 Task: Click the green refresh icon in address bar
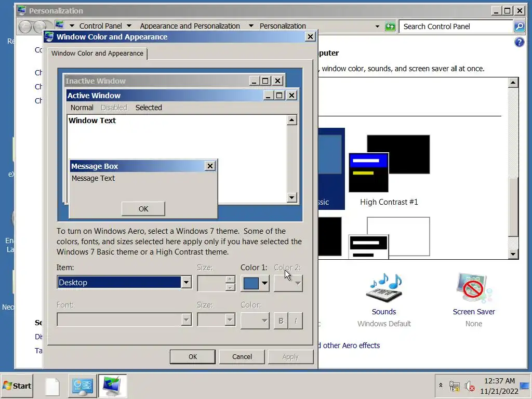[390, 26]
